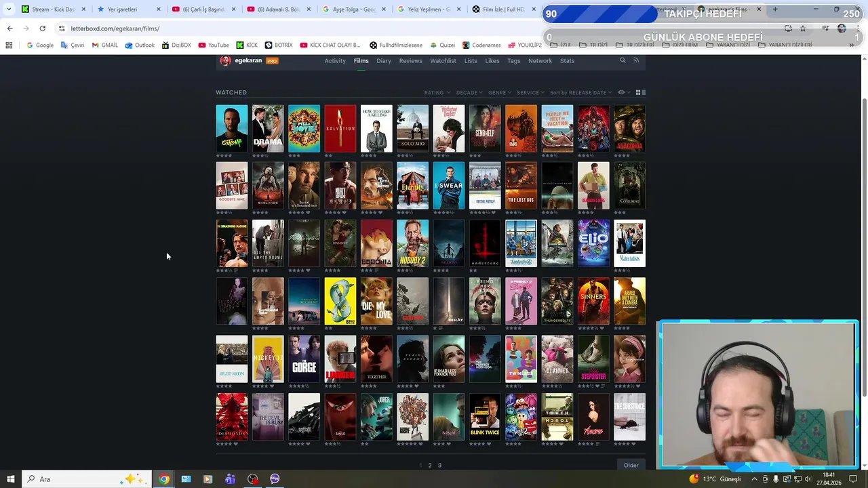Image resolution: width=868 pixels, height=488 pixels.
Task: Open the Sinners film poster
Action: 593,301
